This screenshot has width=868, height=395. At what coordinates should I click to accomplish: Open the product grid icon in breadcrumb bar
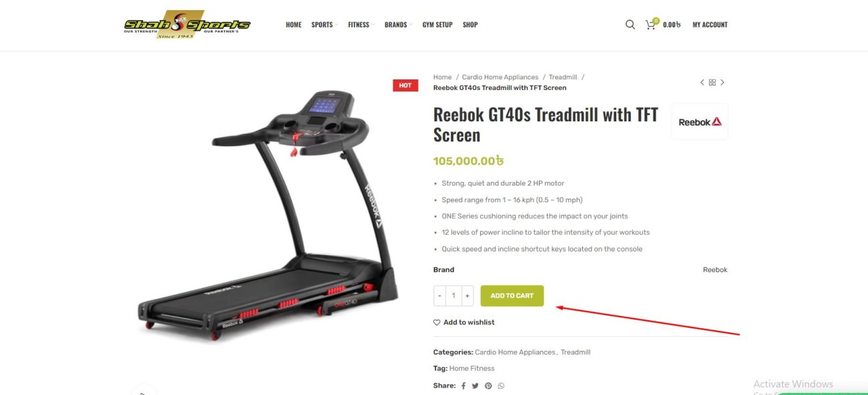point(712,82)
